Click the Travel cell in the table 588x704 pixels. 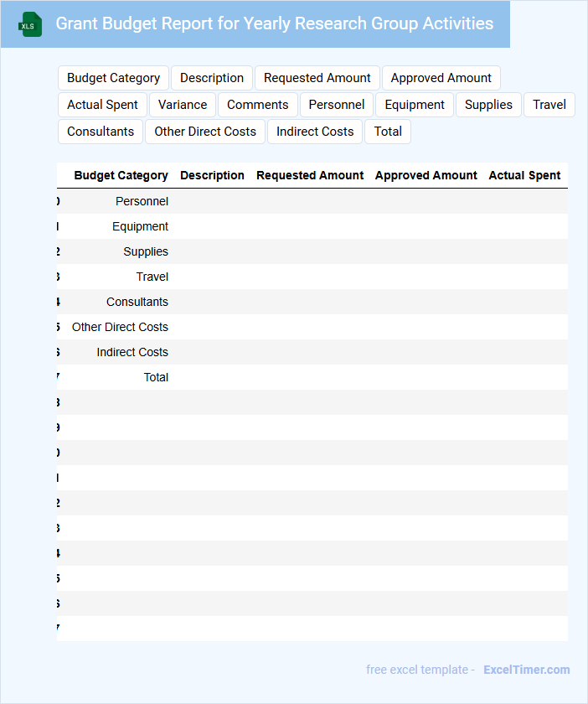[x=152, y=277]
